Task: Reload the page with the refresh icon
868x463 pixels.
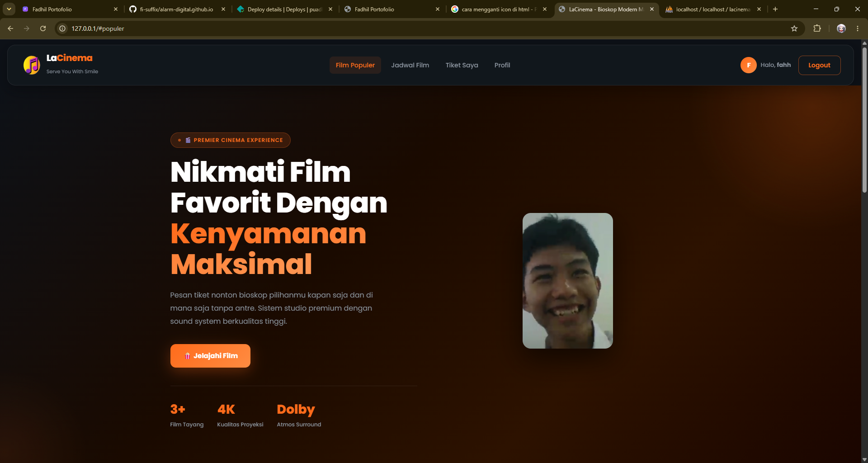Action: tap(43, 28)
